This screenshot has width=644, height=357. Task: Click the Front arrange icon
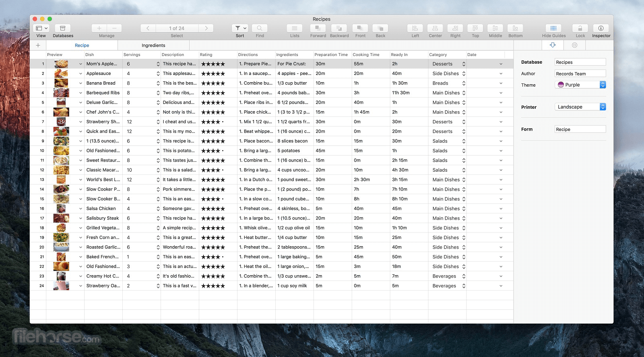[360, 28]
